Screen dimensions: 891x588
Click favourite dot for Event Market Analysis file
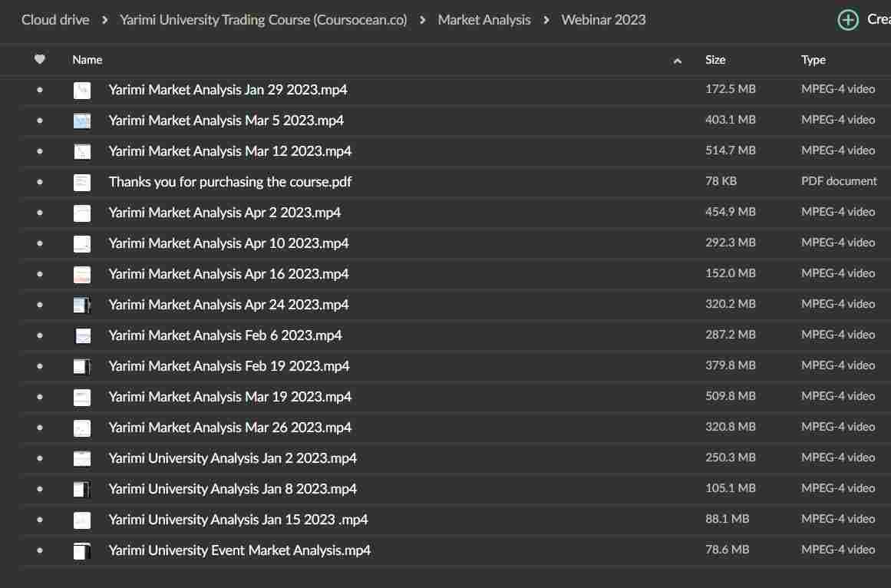point(40,550)
